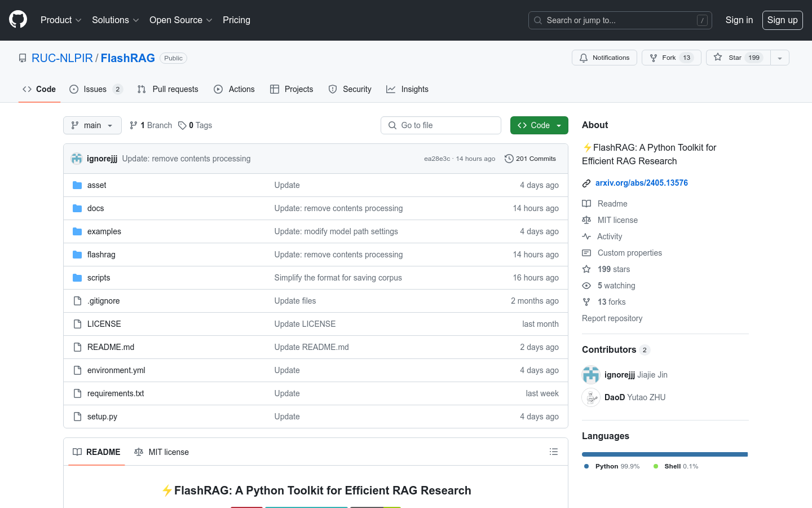812x508 pixels.
Task: Click the examples folder icon
Action: tap(77, 231)
